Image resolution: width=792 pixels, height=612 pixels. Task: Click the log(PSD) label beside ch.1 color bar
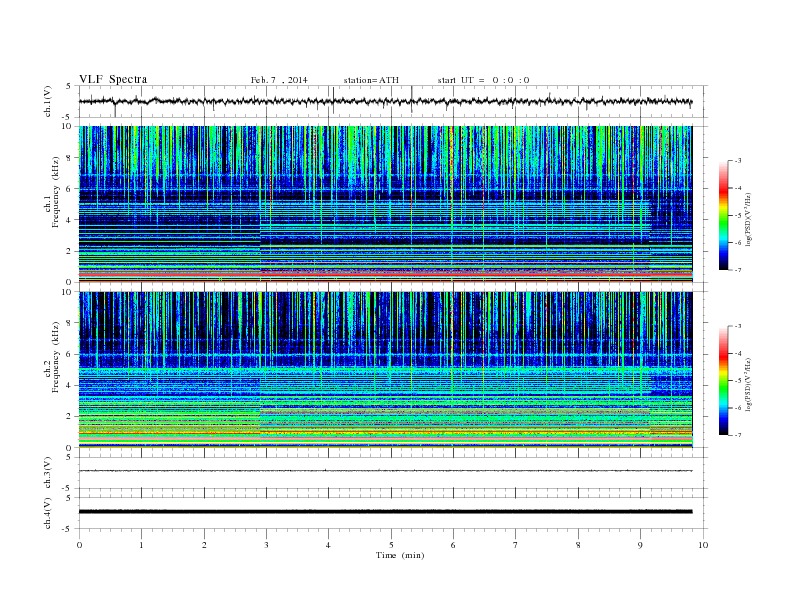click(748, 219)
